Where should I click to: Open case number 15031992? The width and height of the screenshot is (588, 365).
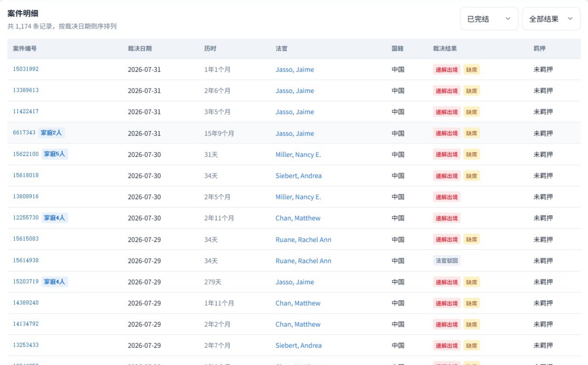tap(26, 69)
